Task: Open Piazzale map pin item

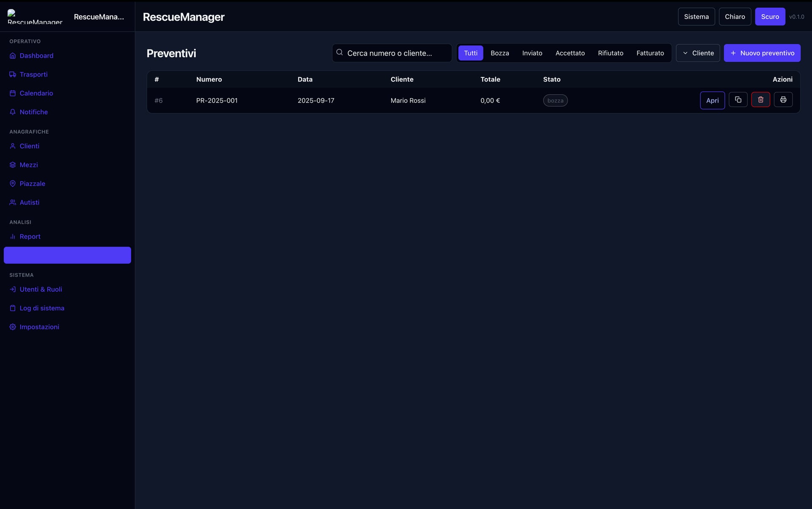Action: coord(32,183)
